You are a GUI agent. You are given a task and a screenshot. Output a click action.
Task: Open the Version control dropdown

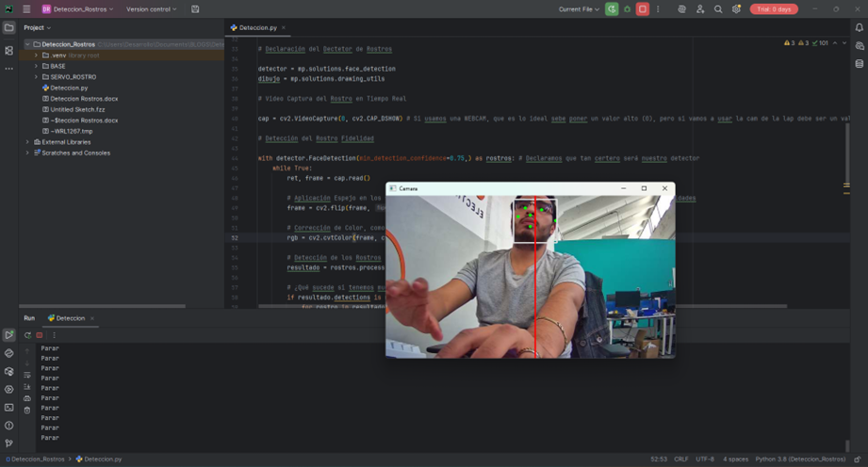(x=152, y=9)
